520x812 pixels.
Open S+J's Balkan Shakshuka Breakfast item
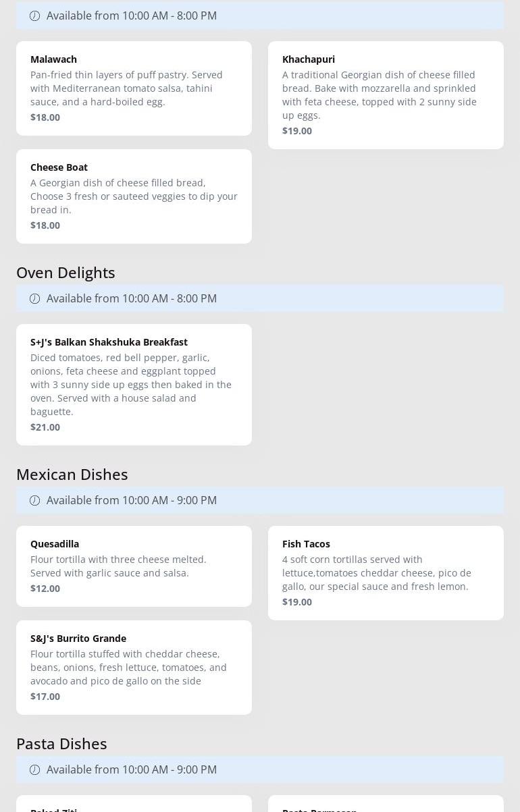(134, 385)
